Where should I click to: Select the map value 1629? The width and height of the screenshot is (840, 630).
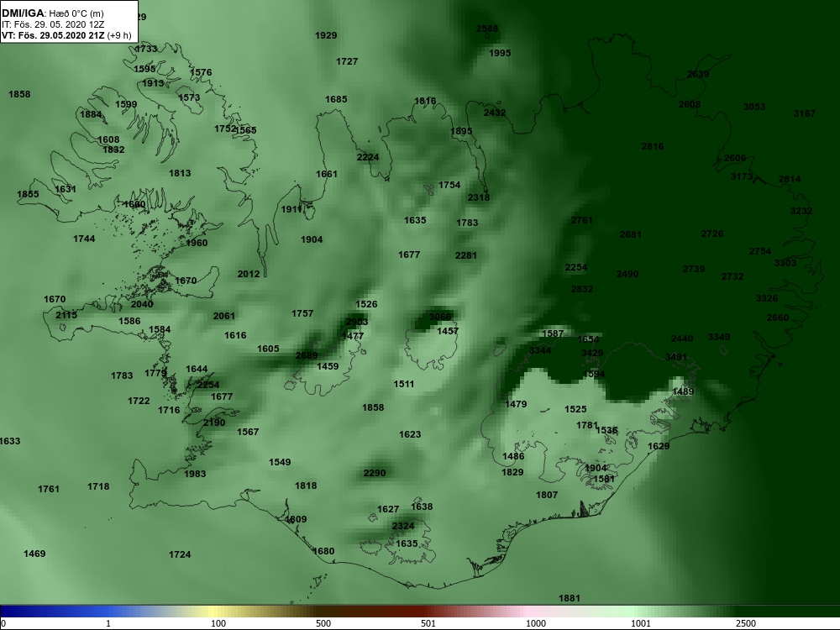click(659, 446)
